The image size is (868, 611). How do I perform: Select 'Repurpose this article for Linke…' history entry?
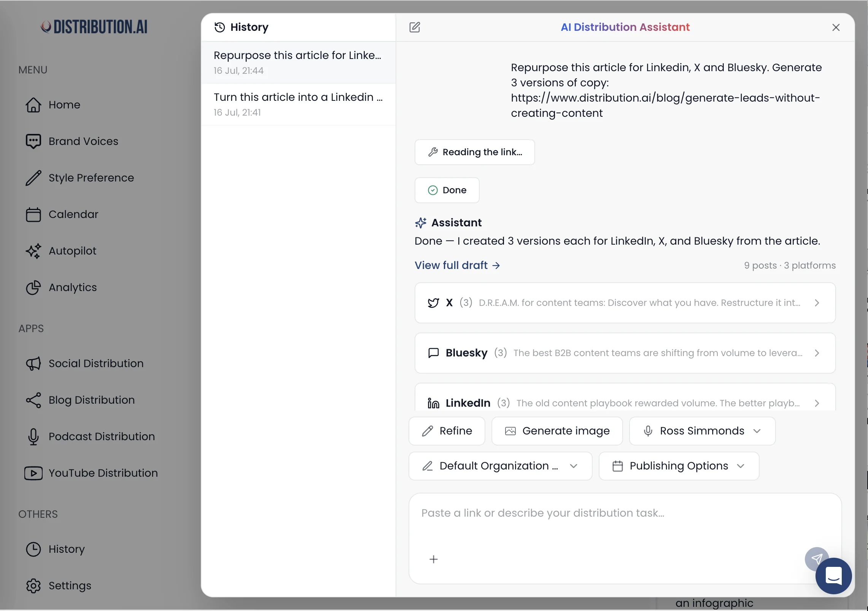[x=299, y=62]
